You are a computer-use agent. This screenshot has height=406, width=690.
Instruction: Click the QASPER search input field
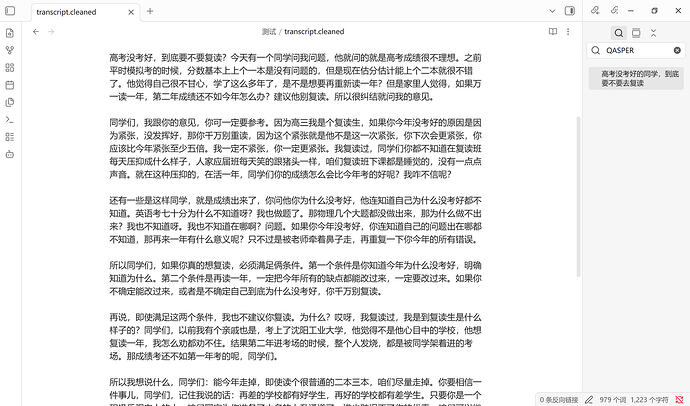pos(636,51)
